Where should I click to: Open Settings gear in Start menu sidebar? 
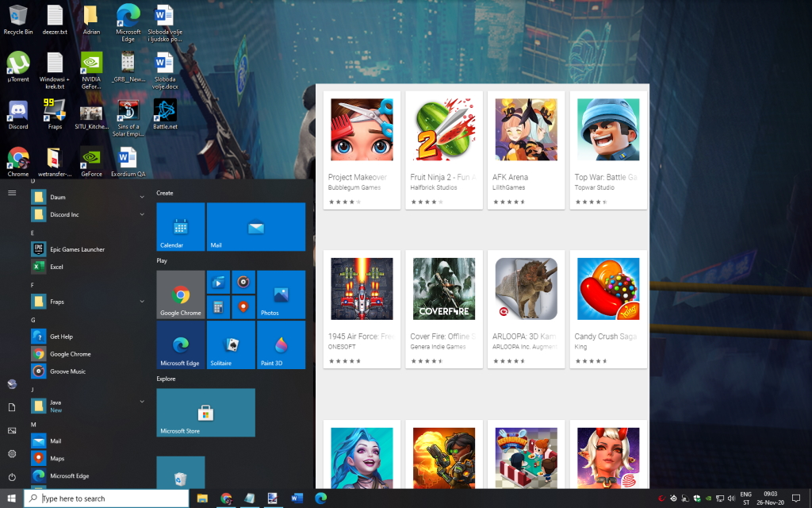[12, 453]
